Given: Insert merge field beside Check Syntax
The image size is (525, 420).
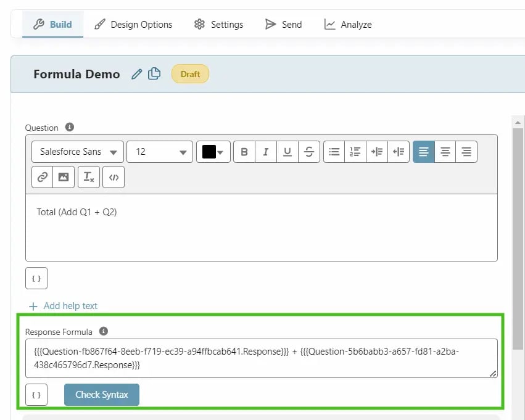Looking at the screenshot, I should 36,395.
